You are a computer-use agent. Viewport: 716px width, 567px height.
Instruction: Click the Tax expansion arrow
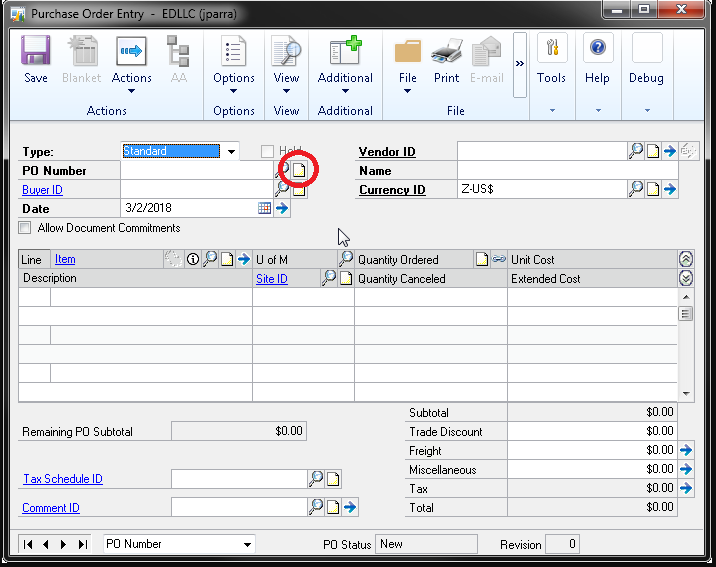(685, 488)
